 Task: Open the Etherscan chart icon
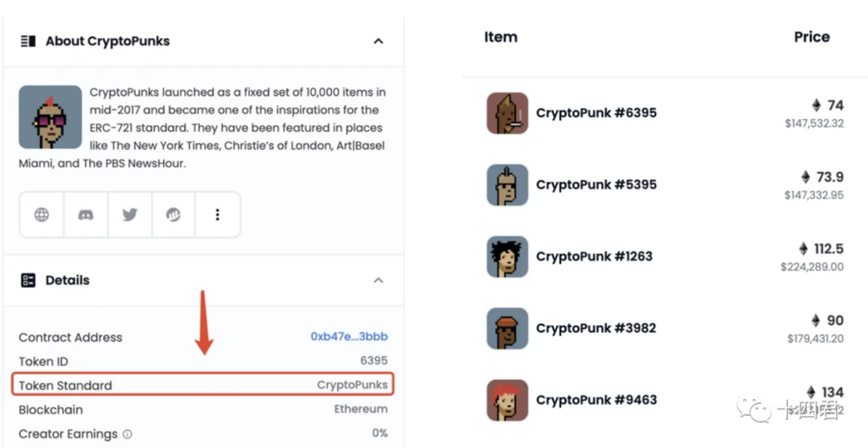(x=174, y=215)
